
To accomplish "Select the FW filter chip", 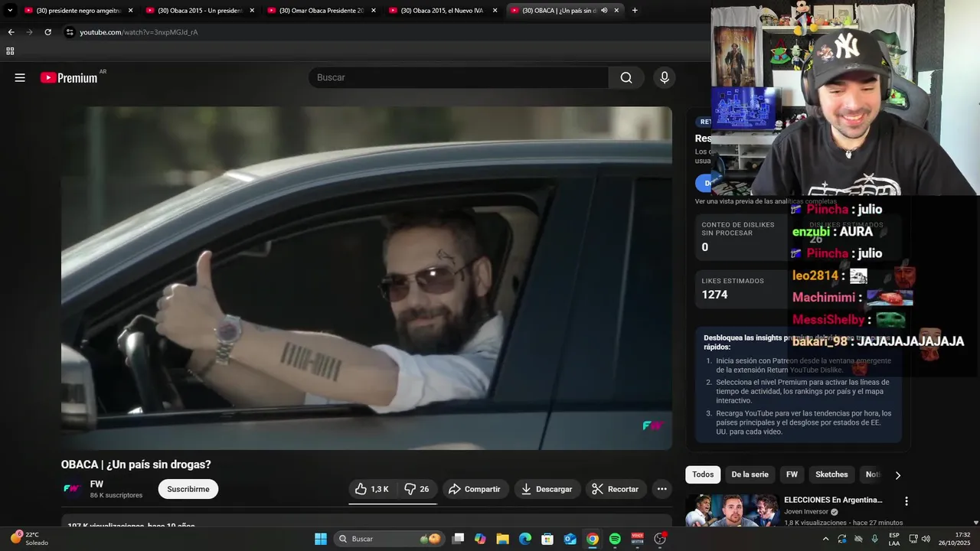I will coord(792,474).
